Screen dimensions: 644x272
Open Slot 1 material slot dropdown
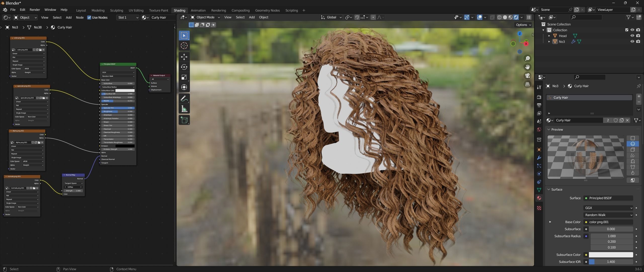[x=128, y=17]
